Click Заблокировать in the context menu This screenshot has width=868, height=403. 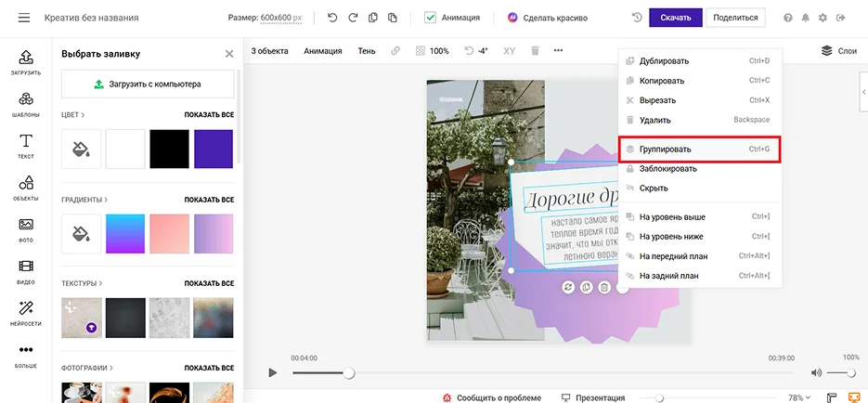point(667,169)
